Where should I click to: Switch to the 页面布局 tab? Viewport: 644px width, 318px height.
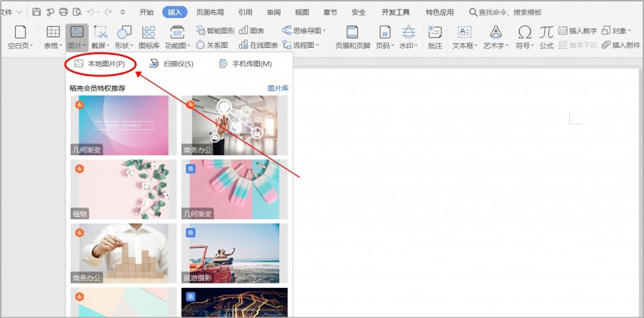pos(210,13)
